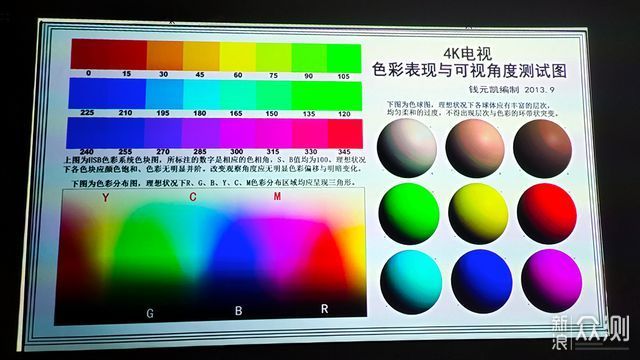Click the purple hue 285 color block
The height and width of the screenshot is (360, 640).
[200, 133]
